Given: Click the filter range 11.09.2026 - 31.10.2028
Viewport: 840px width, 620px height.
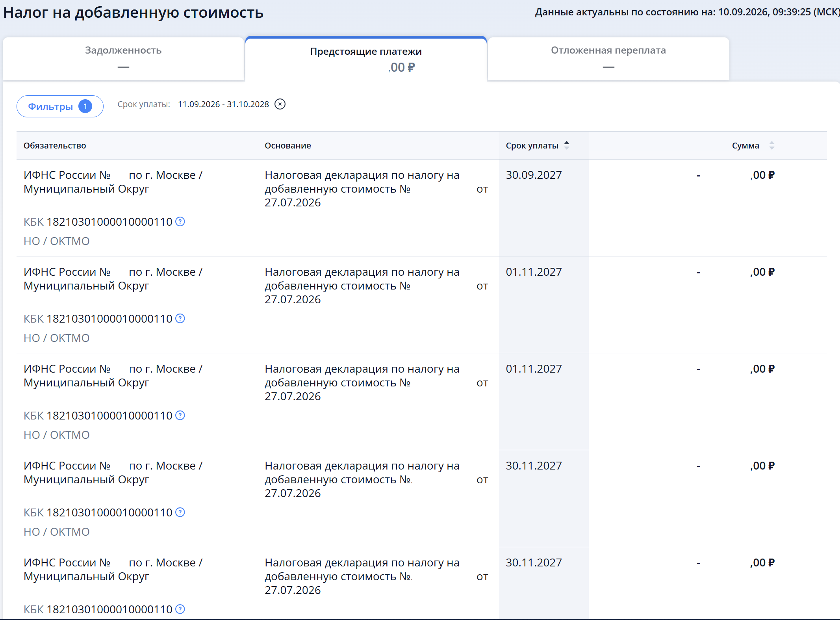Looking at the screenshot, I should (x=223, y=104).
